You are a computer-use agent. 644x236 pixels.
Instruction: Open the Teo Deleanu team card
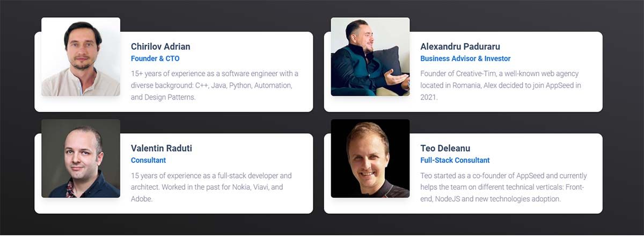click(x=463, y=173)
